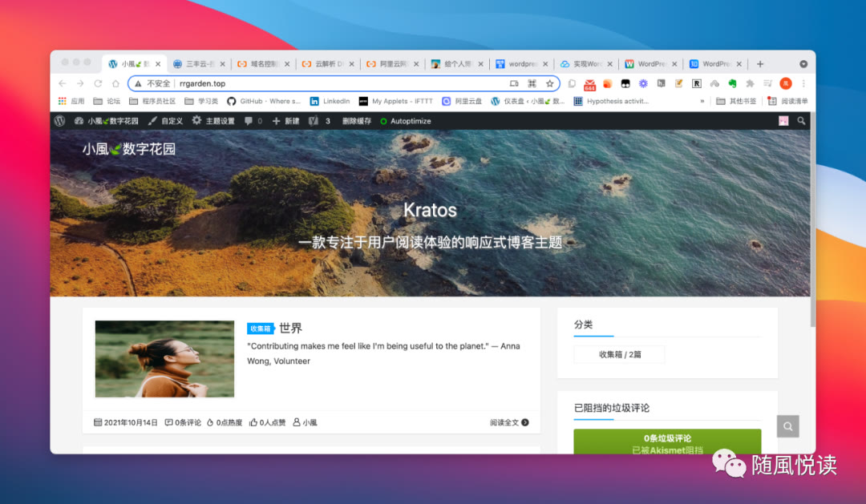
Task: Open hidden bookmarks via the chevron overflow
Action: tap(702, 101)
